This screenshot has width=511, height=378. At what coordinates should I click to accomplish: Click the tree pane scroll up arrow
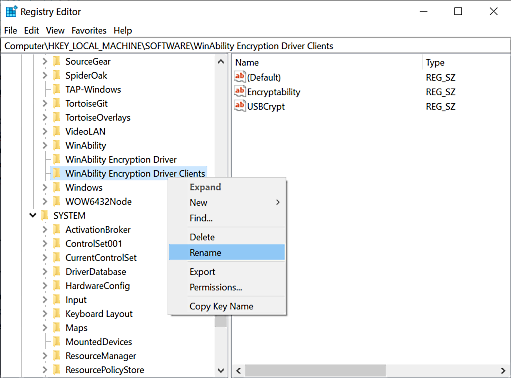(221, 62)
